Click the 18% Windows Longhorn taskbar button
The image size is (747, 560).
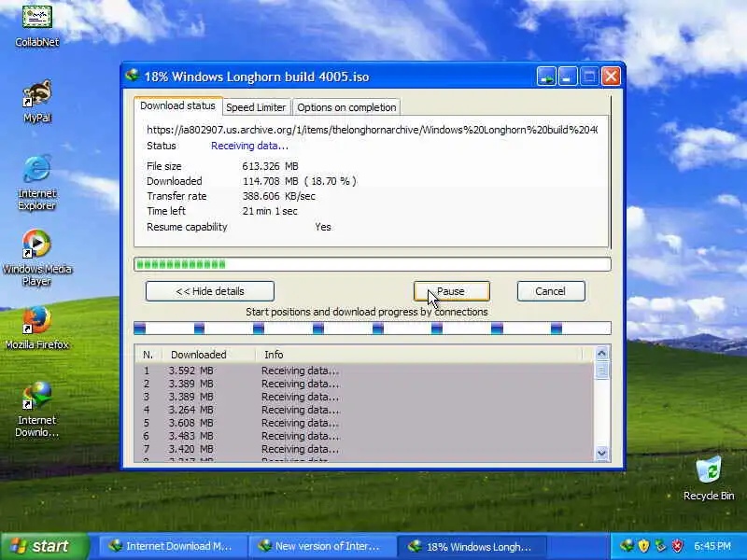472,546
